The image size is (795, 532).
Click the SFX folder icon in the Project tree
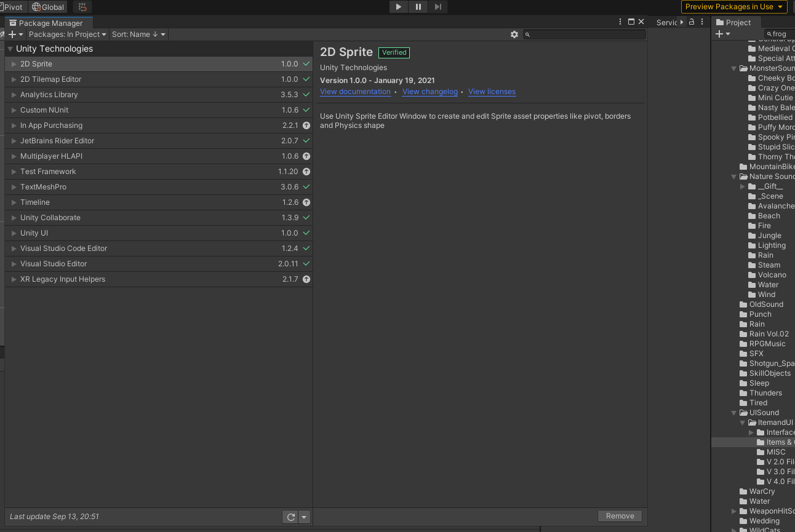point(743,354)
